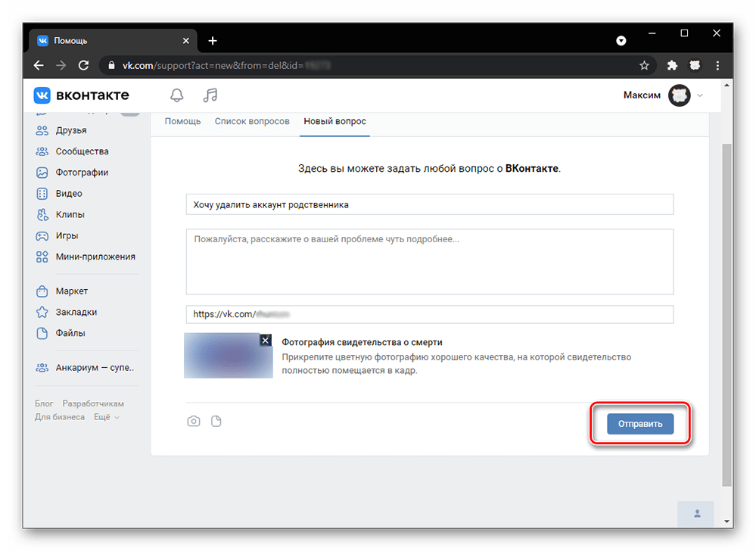Click the Максим user avatar
Viewport: 756px width, 551px height.
680,95
